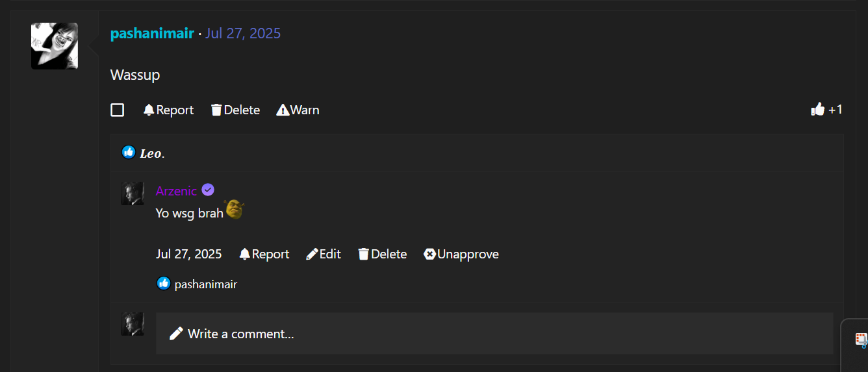Screen dimensions: 868x372
Task: Click the Shrek emoji in the comment
Action: click(x=234, y=209)
